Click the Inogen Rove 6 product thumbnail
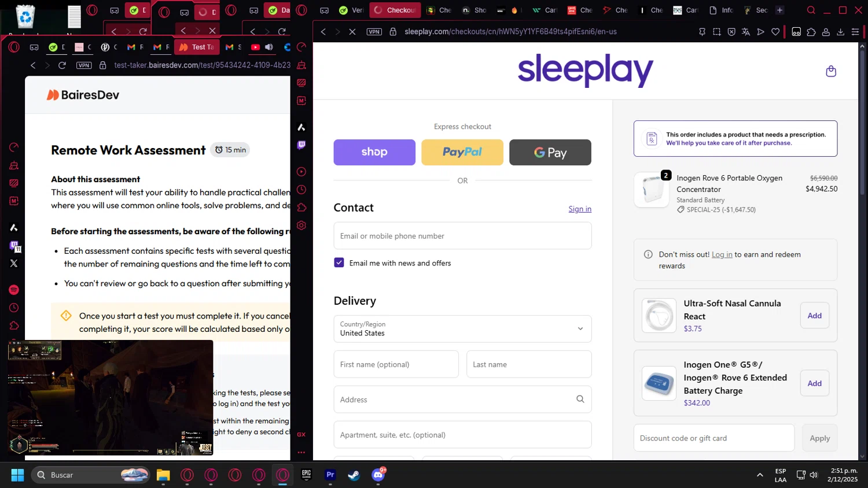This screenshot has width=868, height=488. click(x=652, y=190)
